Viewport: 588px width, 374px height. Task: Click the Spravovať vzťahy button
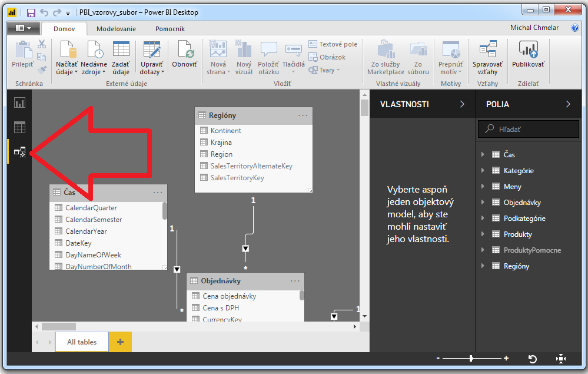(x=487, y=58)
